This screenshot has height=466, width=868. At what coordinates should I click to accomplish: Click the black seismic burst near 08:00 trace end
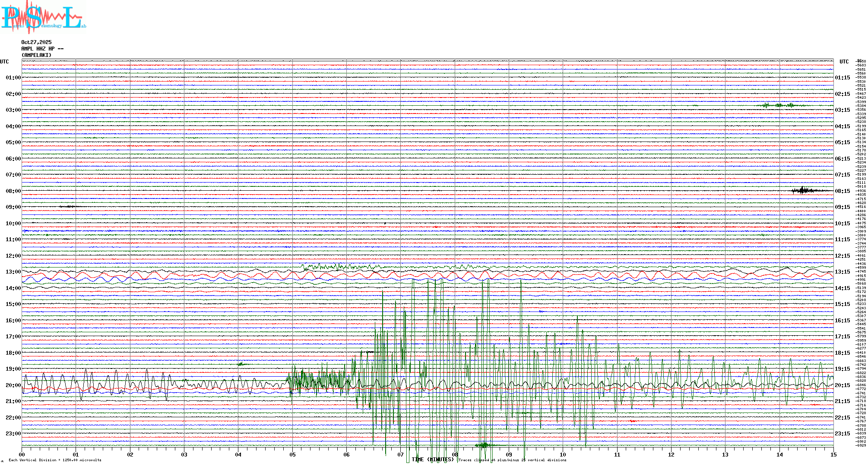tap(802, 190)
